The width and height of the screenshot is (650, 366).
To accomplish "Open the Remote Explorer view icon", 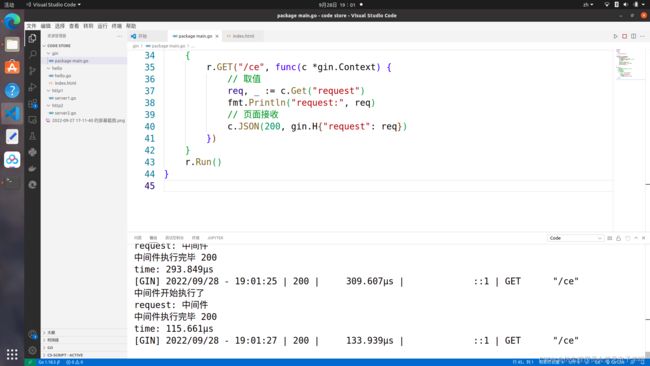I will click(x=32, y=120).
